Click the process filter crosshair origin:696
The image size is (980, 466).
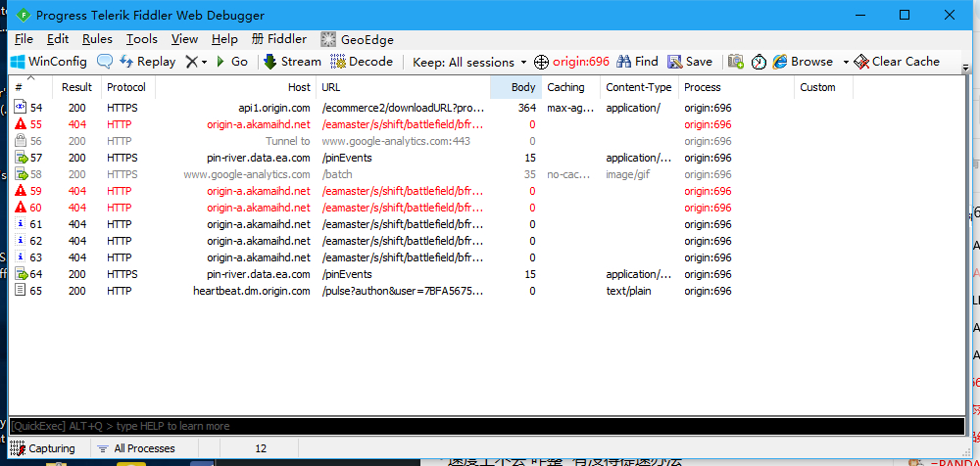[572, 62]
